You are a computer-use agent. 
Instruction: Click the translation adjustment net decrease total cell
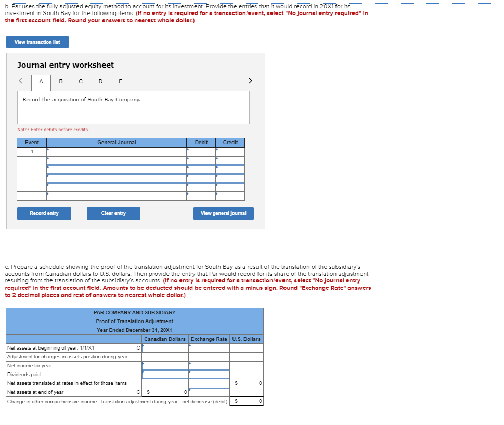[x=247, y=401]
